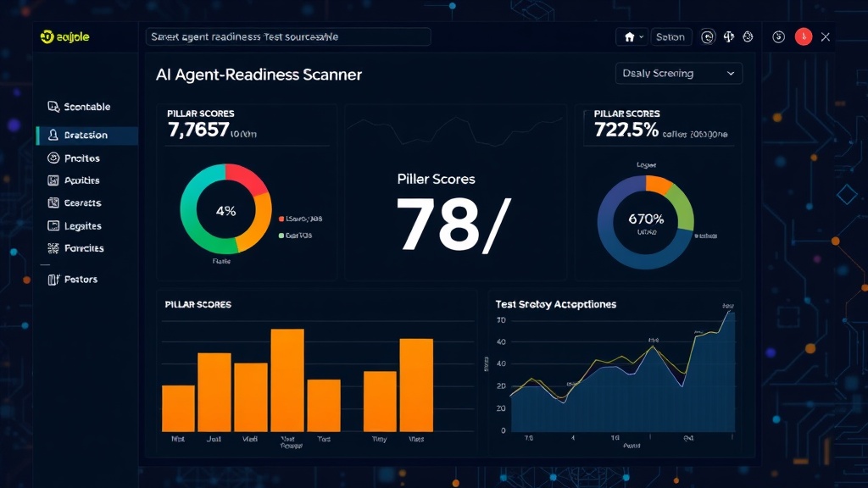Click the green segment of the right donut chart
The width and height of the screenshot is (868, 488).
point(682,207)
